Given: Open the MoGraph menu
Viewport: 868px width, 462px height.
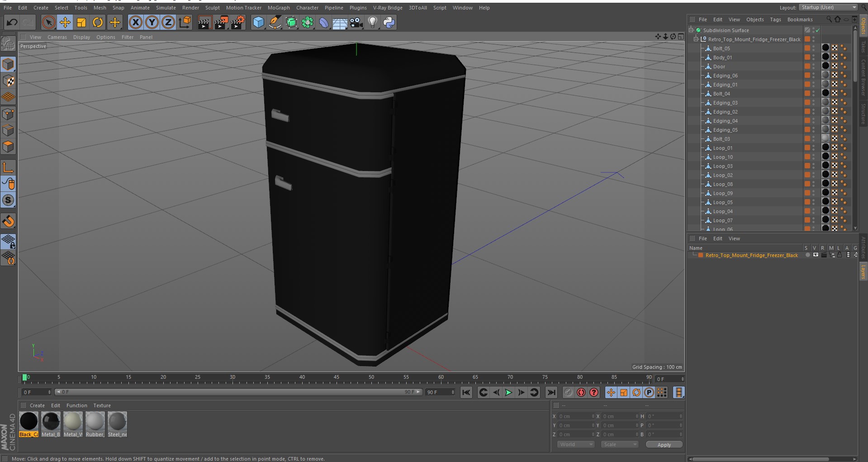Looking at the screenshot, I should click(279, 8).
